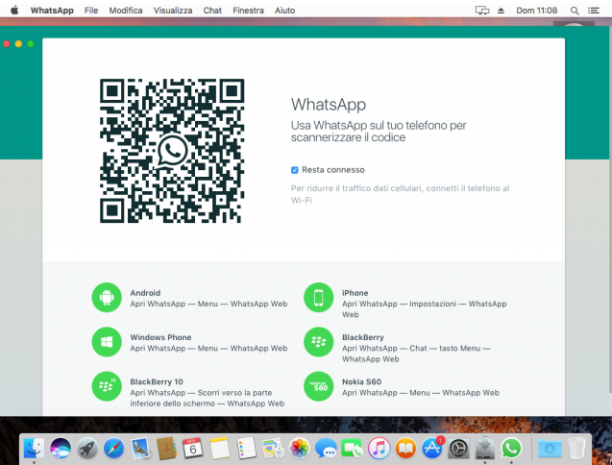Click WhatsApp icon in the Dock
This screenshot has width=612, height=465.
point(511,447)
